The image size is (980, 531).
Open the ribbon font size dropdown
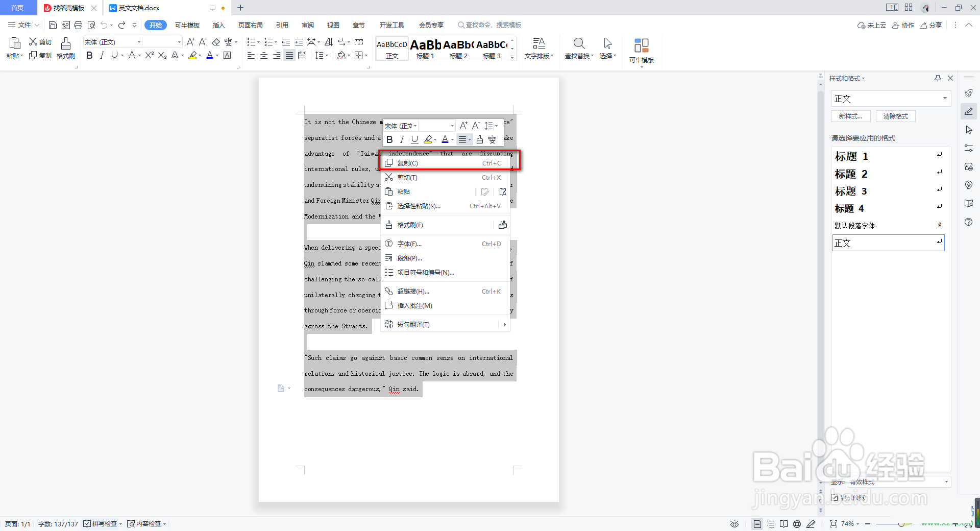pyautogui.click(x=179, y=42)
